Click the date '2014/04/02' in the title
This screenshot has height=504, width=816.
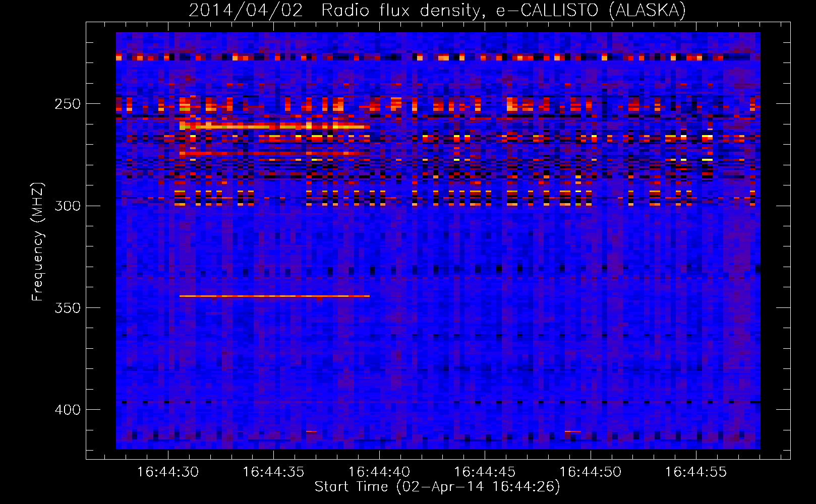[246, 10]
